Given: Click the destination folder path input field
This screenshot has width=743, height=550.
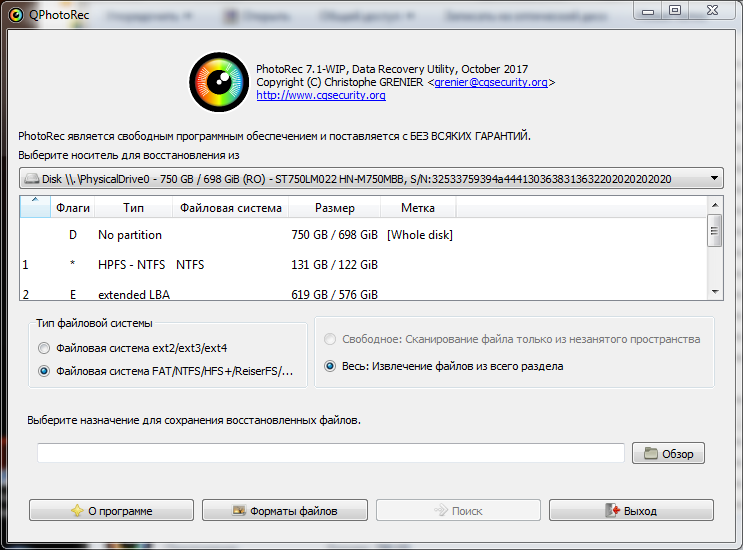Looking at the screenshot, I should coord(331,453).
